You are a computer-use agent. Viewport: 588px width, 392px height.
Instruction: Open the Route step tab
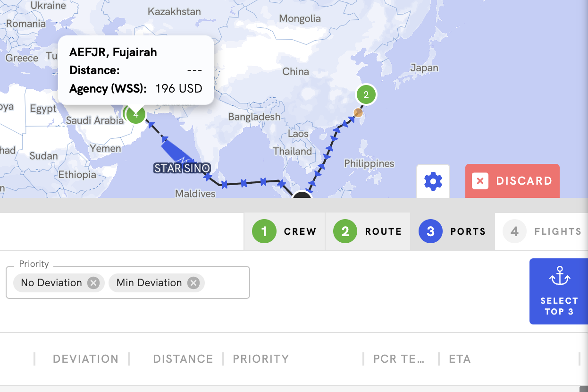point(368,231)
